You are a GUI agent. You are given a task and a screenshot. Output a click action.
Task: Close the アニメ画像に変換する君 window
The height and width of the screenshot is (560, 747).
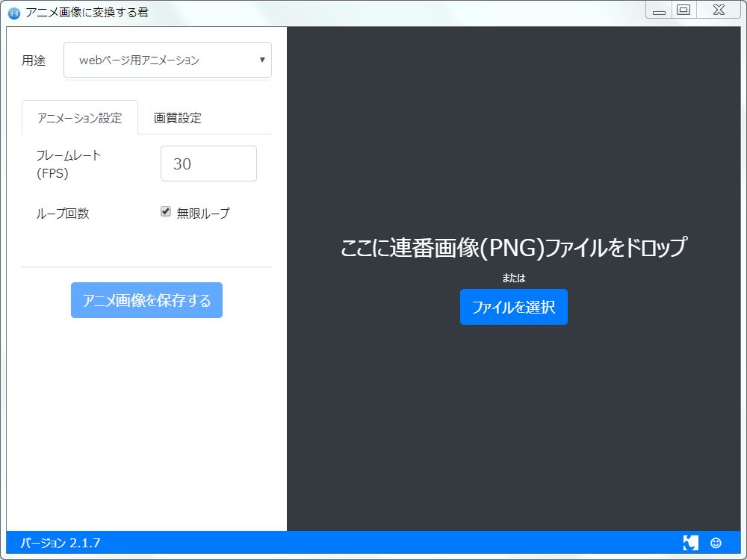[718, 10]
